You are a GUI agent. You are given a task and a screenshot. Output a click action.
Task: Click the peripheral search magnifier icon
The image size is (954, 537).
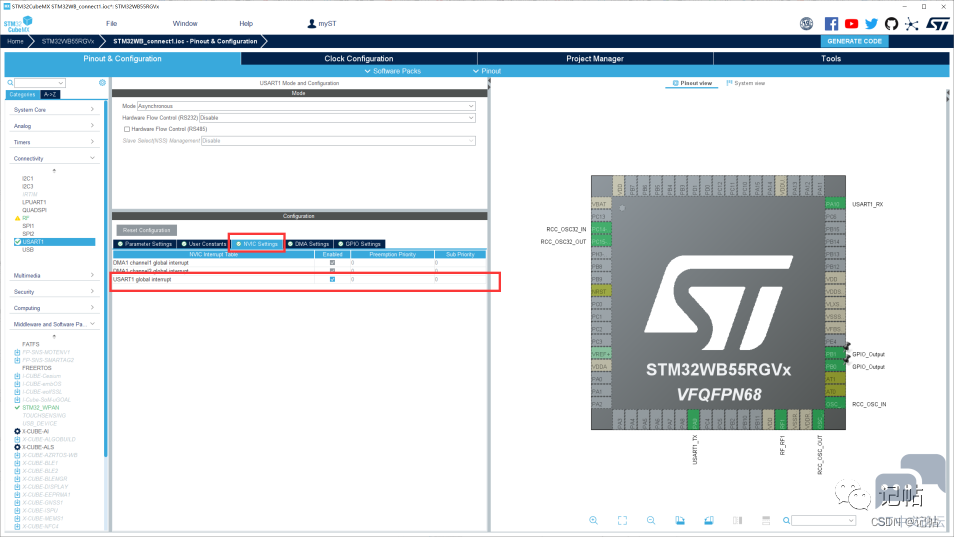click(x=10, y=83)
